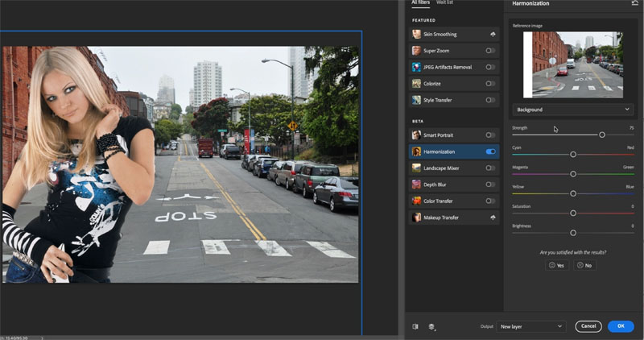Image resolution: width=644 pixels, height=340 pixels.
Task: Select the Landscape Mixer filter label
Action: point(441,168)
